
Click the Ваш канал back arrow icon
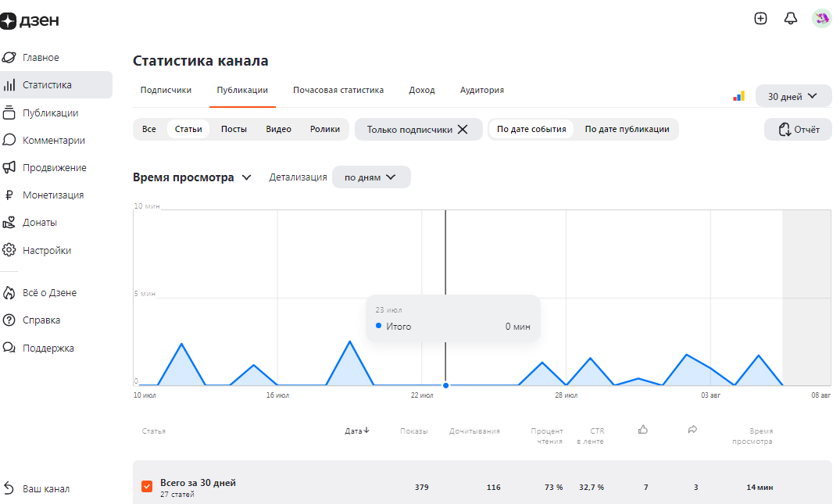[x=9, y=488]
